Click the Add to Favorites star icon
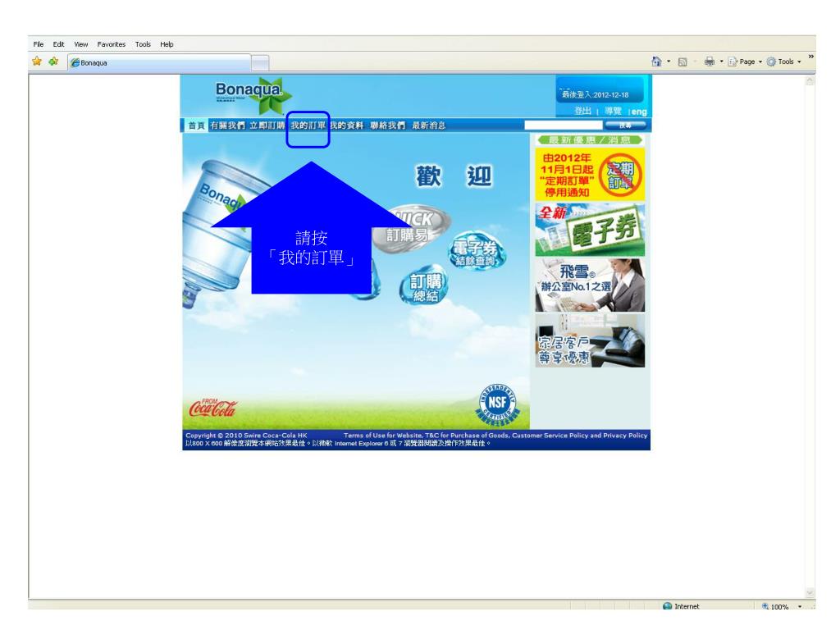Image resolution: width=840 pixels, height=630 pixels. [x=53, y=62]
